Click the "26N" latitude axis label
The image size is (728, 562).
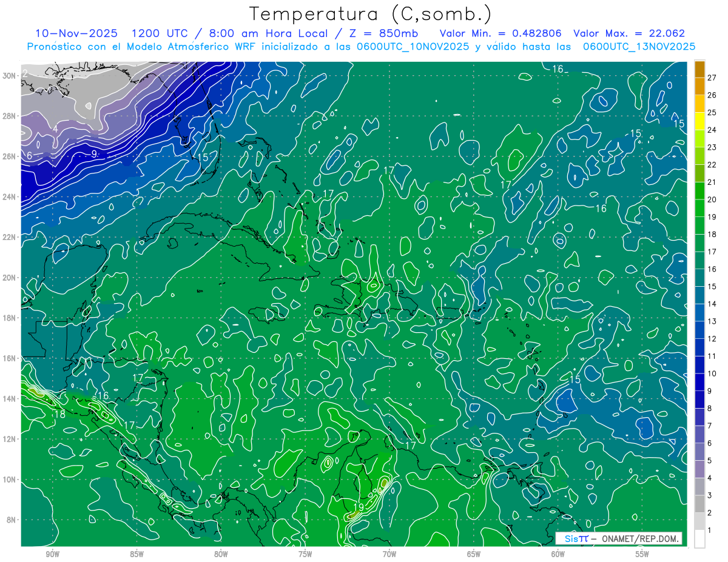pyautogui.click(x=9, y=156)
